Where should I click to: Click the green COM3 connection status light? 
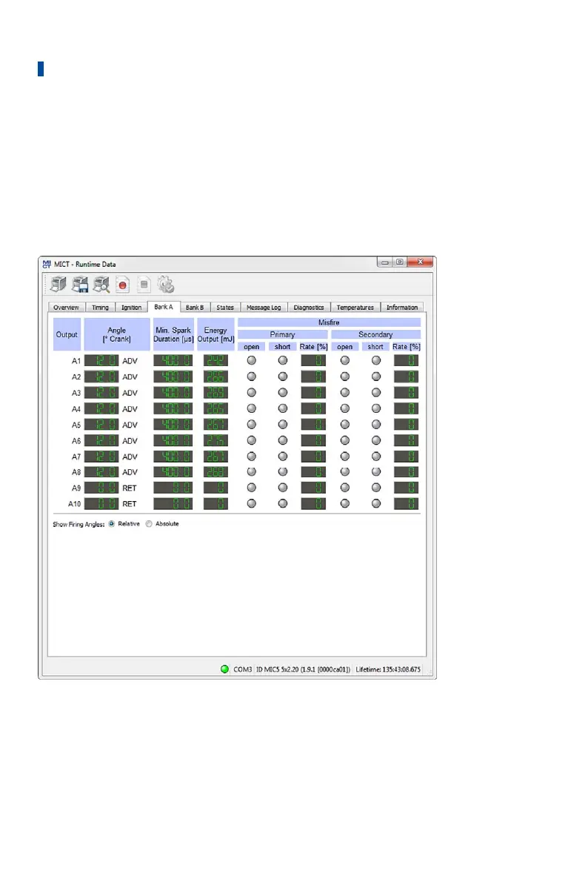[224, 669]
